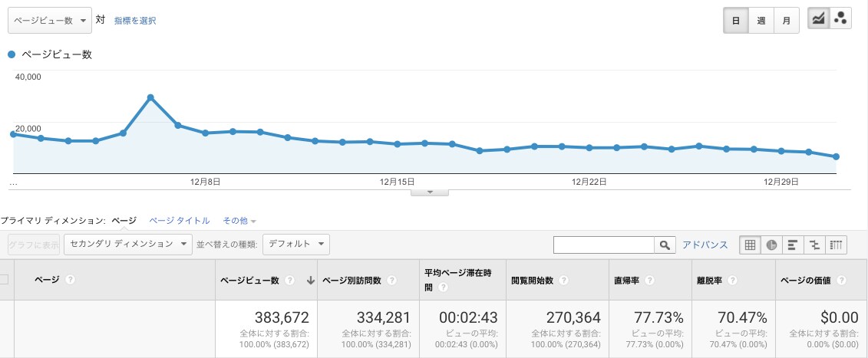The image size is (868, 358).
Task: Sort by 離脱率 column header
Action: pyautogui.click(x=709, y=281)
